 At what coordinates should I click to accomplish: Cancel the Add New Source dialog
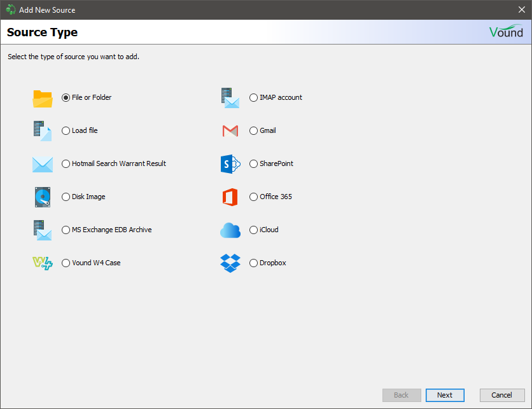(501, 395)
